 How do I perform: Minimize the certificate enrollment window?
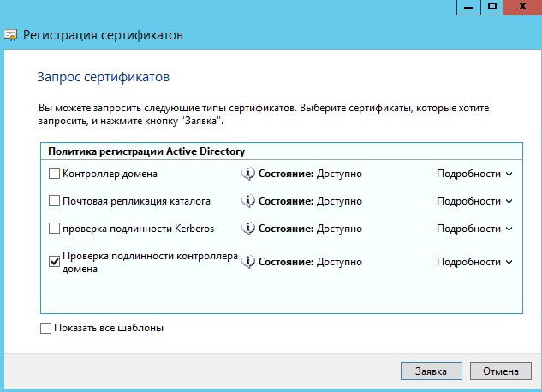click(x=468, y=7)
